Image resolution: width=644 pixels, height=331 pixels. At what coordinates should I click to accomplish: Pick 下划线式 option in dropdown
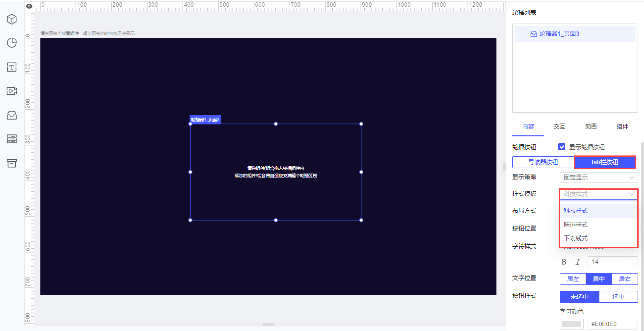[x=575, y=238]
